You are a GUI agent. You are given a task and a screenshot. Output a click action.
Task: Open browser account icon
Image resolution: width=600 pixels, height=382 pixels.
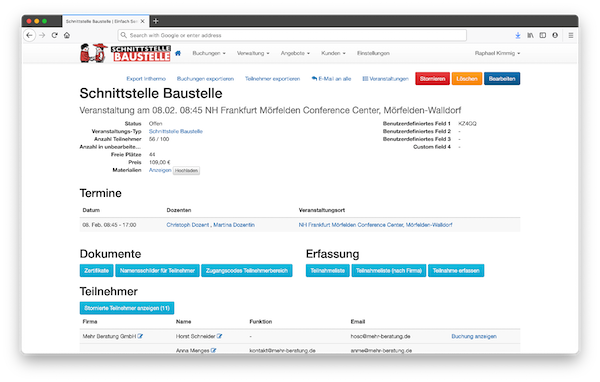click(555, 35)
